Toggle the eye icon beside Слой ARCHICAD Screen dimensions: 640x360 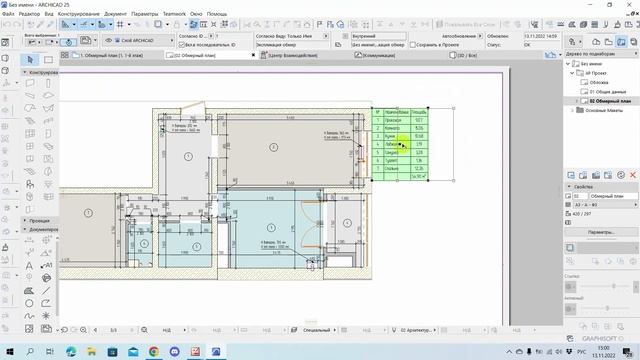[x=109, y=40]
